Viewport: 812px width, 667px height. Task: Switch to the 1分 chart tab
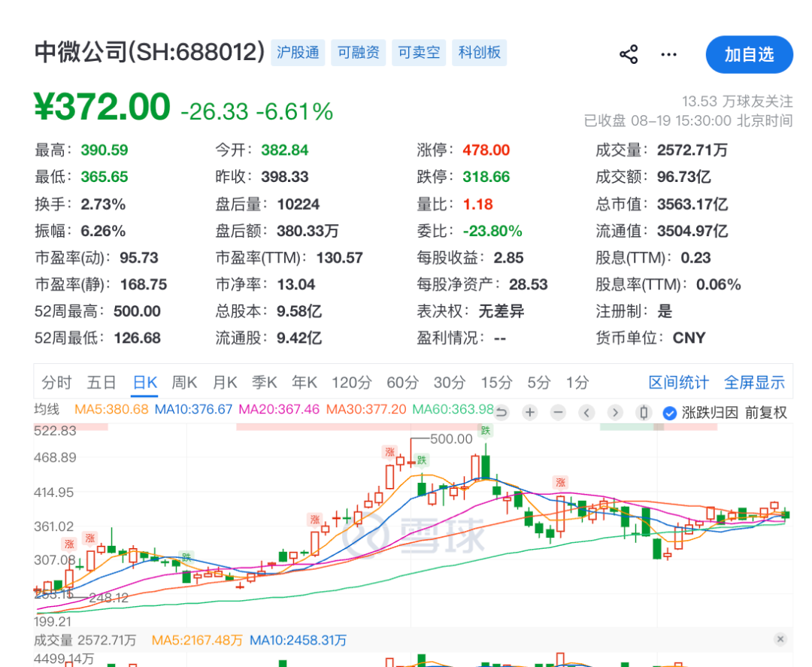pos(577,383)
